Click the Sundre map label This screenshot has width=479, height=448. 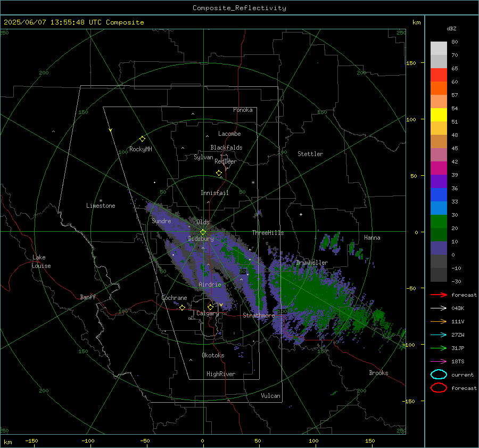pyautogui.click(x=161, y=221)
